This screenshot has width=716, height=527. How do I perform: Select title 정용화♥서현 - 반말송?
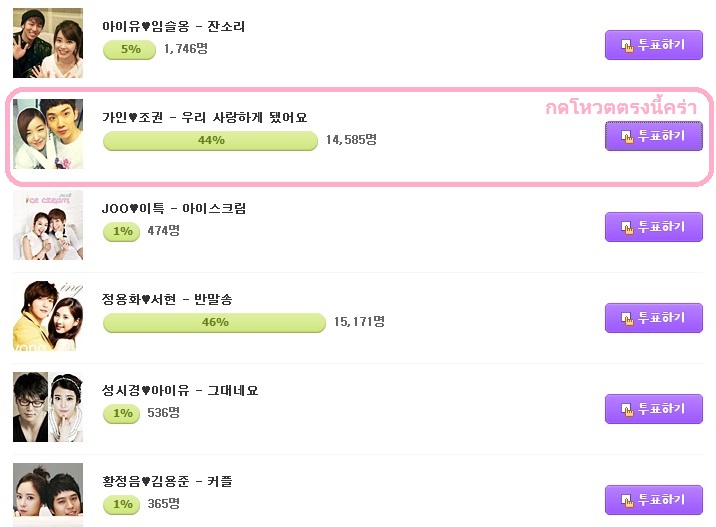coord(167,299)
